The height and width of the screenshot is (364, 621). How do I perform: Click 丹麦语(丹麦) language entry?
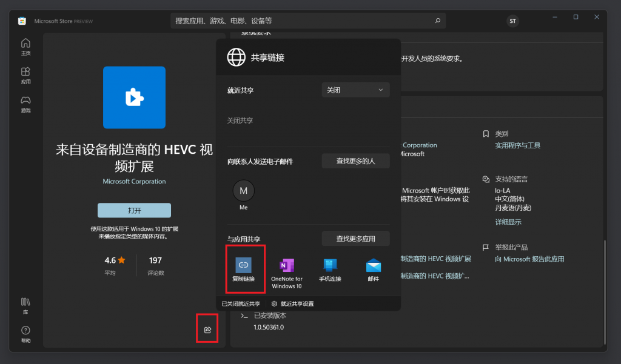coord(513,208)
